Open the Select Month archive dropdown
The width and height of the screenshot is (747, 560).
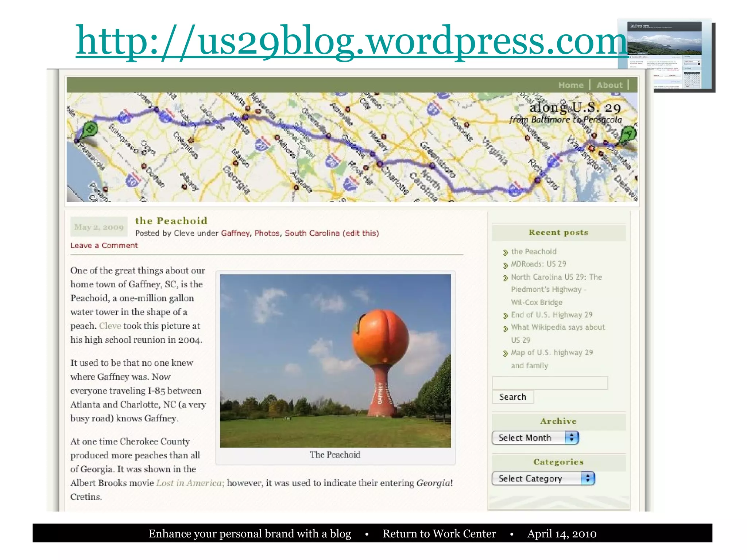(529, 437)
